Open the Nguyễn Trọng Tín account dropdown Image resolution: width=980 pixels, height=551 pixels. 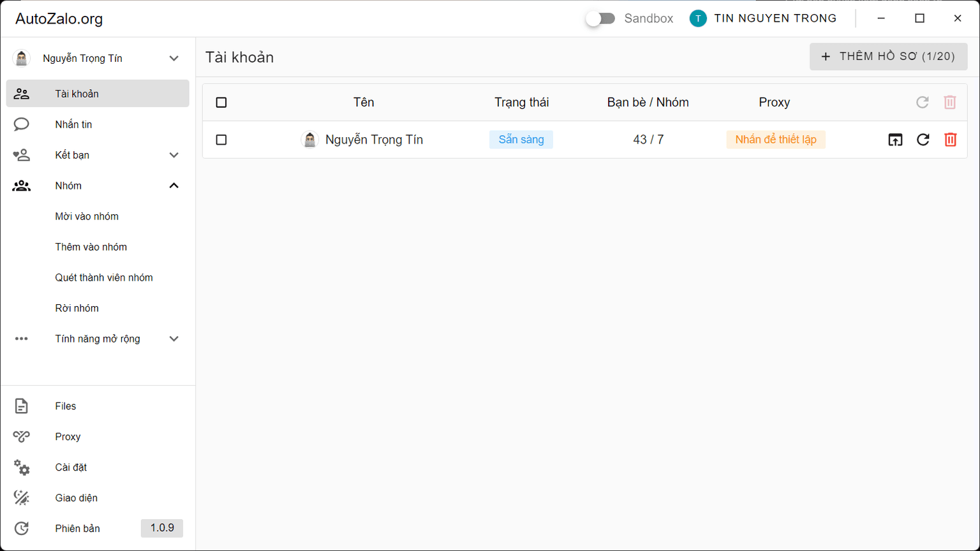[x=174, y=58]
